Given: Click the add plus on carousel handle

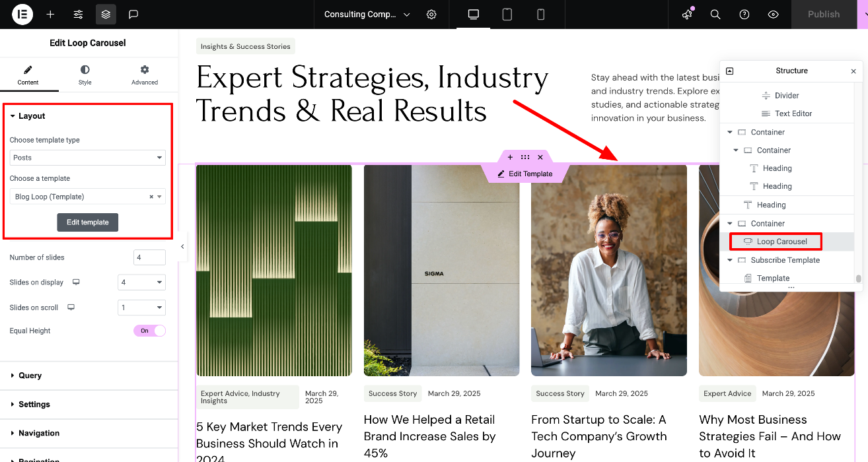Looking at the screenshot, I should click(510, 157).
